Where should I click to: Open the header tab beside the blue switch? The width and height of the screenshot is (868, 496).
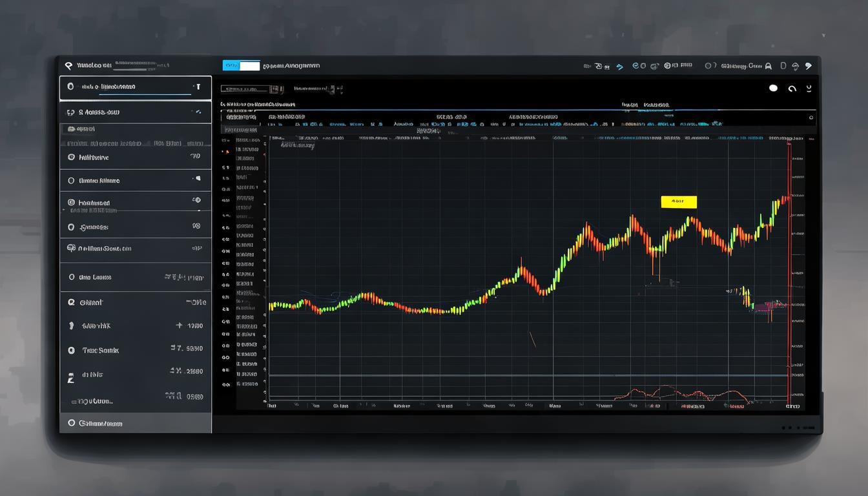coord(292,65)
